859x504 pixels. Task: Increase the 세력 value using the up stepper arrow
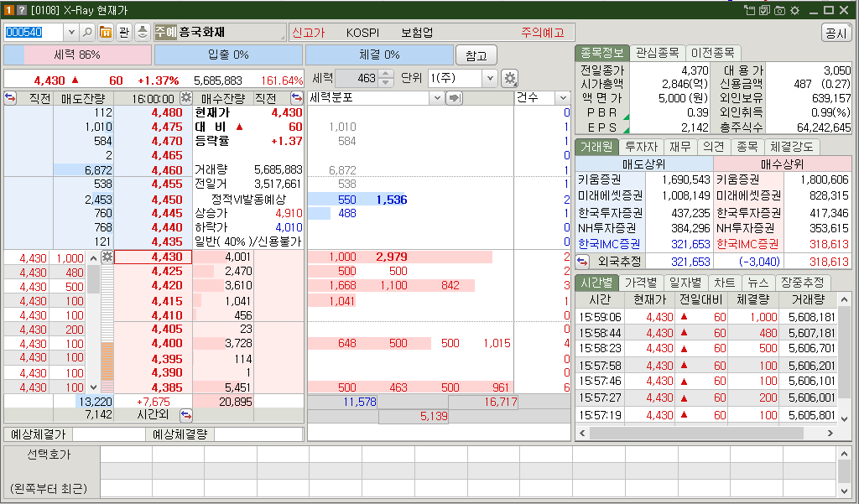(384, 73)
